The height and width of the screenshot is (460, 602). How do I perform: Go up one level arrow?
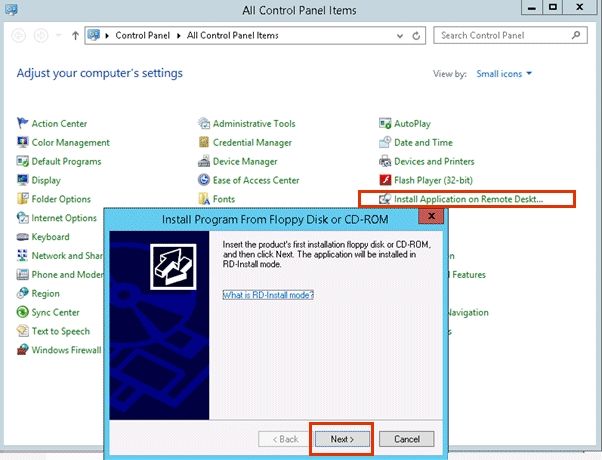pyautogui.click(x=75, y=36)
